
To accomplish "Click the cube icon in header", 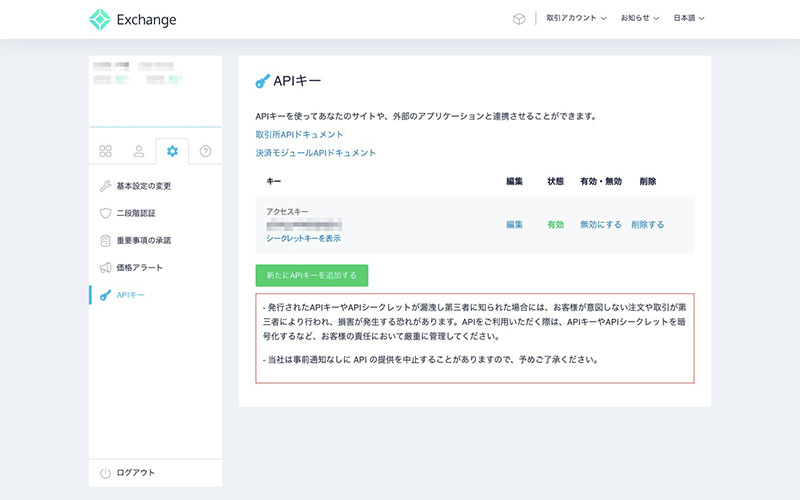I will (x=519, y=19).
